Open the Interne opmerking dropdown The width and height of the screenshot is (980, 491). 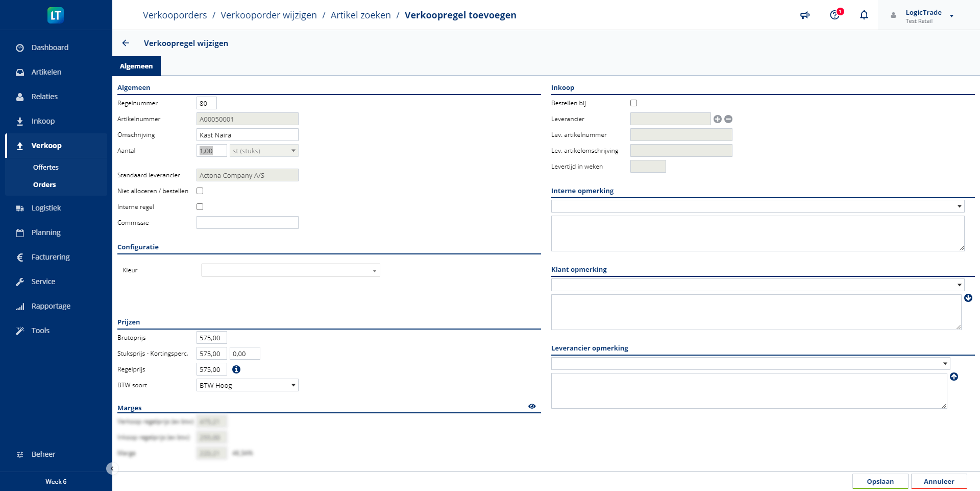click(x=757, y=206)
